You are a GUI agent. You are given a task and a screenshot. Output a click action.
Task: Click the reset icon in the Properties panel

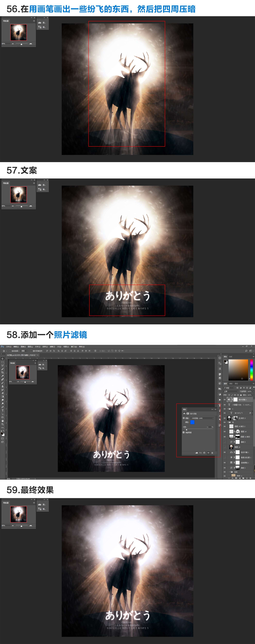click(204, 453)
